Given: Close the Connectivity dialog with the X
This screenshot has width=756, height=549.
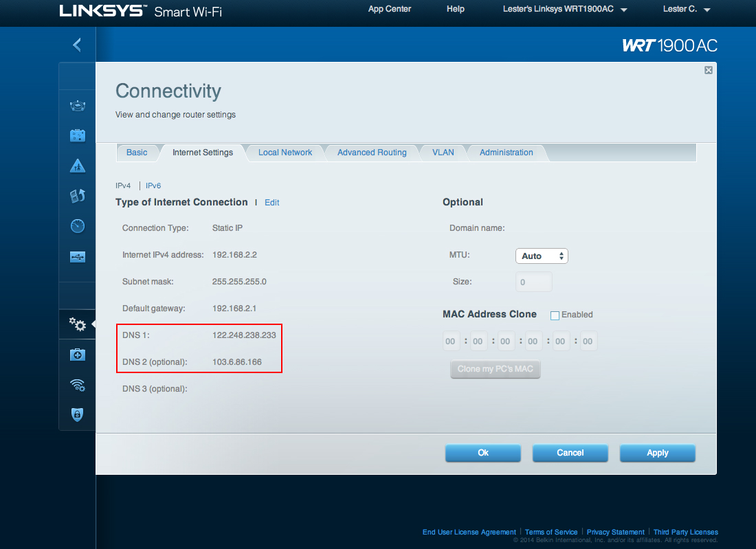Looking at the screenshot, I should (x=709, y=70).
